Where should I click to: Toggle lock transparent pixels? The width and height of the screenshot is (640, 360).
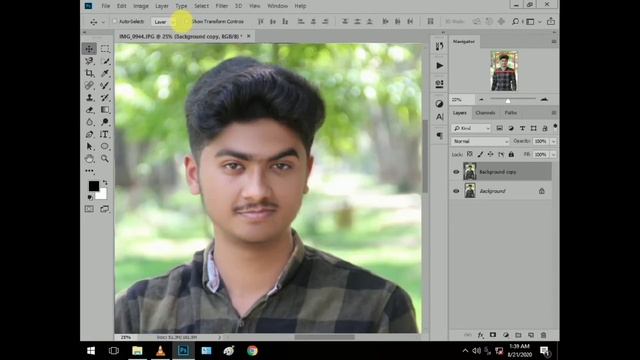click(x=470, y=154)
